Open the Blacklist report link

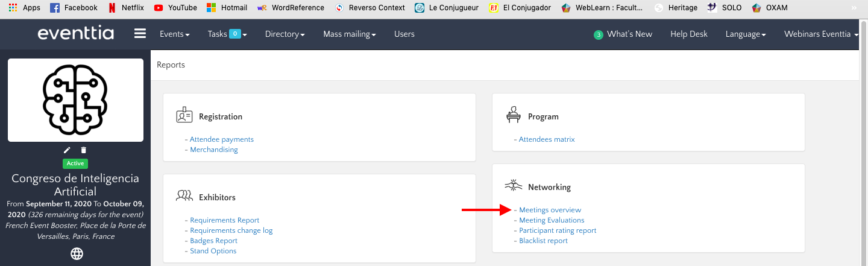click(x=543, y=241)
